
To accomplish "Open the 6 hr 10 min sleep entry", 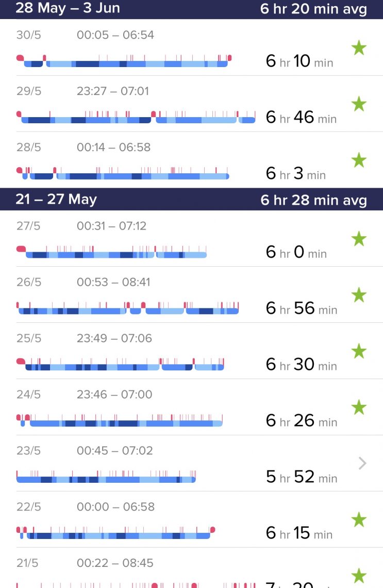I will pyautogui.click(x=192, y=47).
